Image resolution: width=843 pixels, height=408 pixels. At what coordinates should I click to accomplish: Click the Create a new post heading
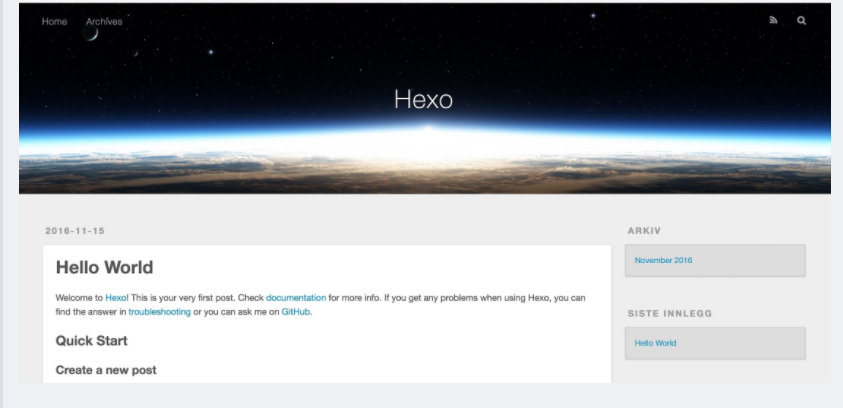(x=106, y=370)
